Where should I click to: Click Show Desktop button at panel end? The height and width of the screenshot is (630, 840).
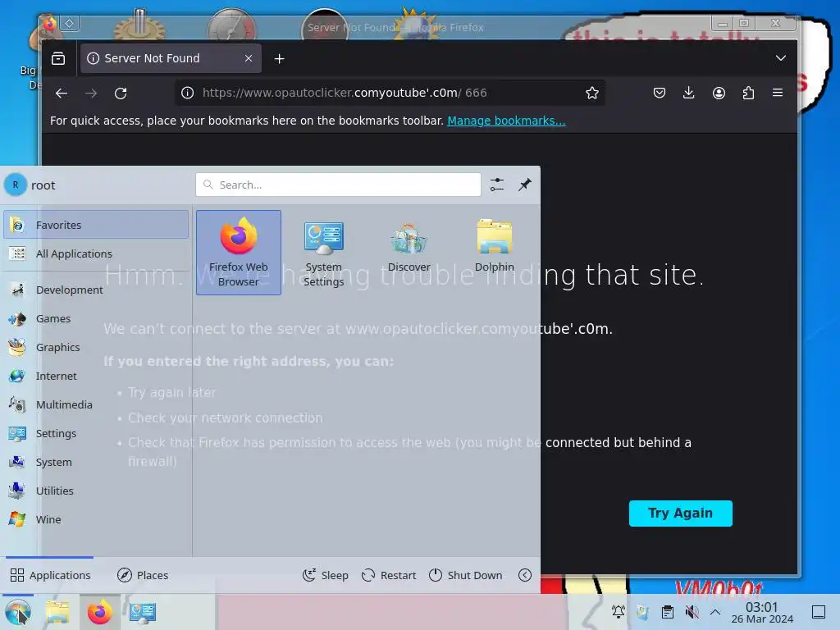coord(819,611)
